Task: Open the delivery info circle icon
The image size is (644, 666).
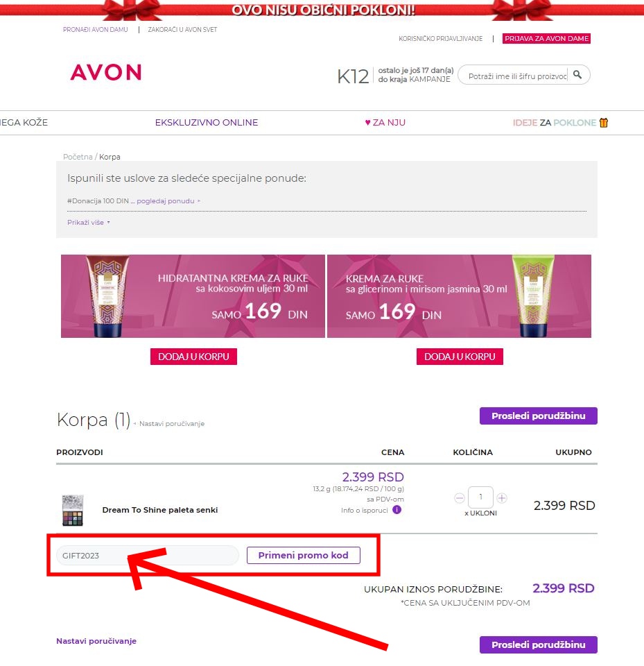Action: (397, 510)
